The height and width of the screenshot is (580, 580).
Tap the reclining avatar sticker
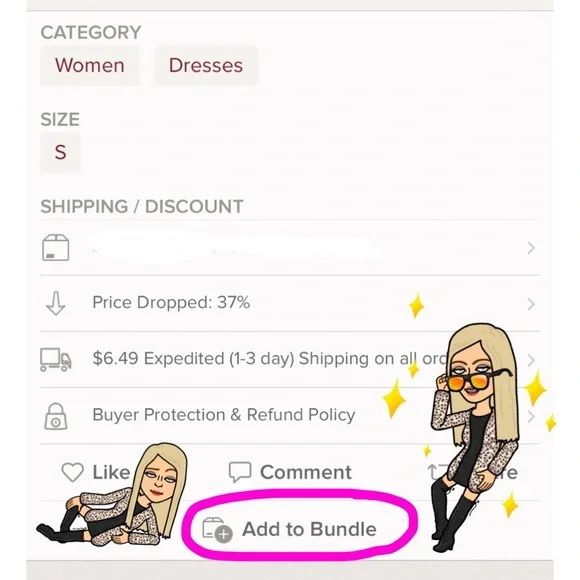113,496
